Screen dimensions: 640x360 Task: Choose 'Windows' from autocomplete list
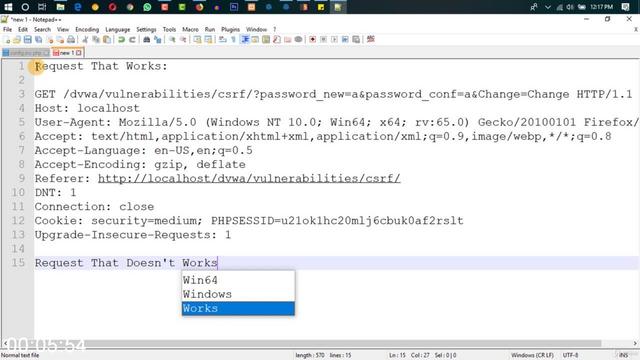(238, 294)
